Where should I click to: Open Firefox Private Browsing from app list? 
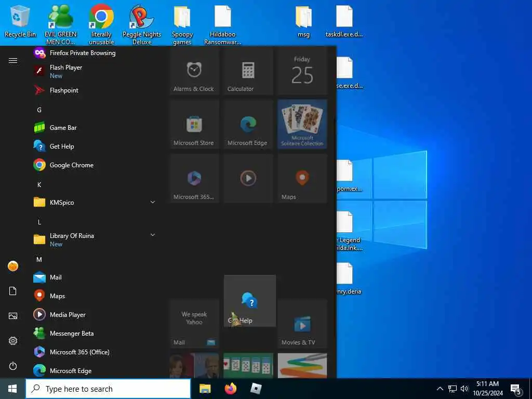[94, 53]
